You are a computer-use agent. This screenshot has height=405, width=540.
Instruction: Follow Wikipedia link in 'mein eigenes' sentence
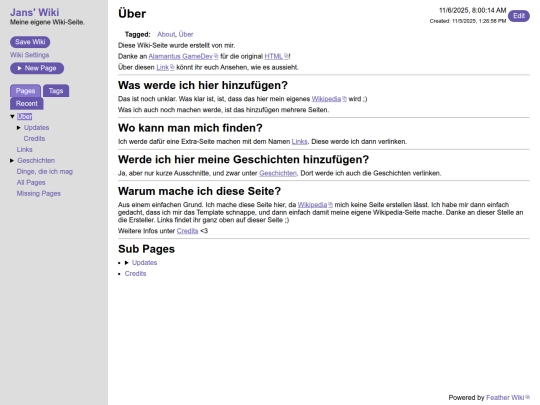pyautogui.click(x=326, y=99)
